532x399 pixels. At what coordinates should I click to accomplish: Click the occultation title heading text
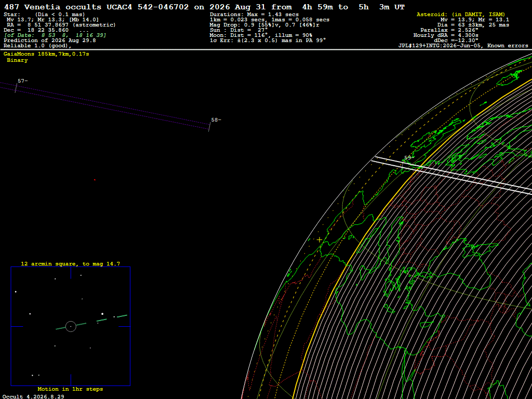pos(204,7)
